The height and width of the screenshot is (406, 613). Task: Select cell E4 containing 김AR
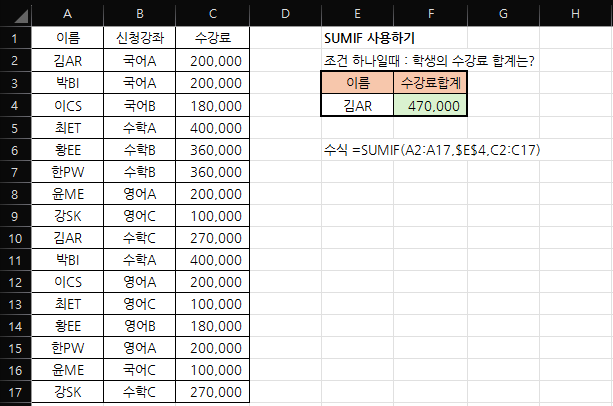tap(357, 106)
